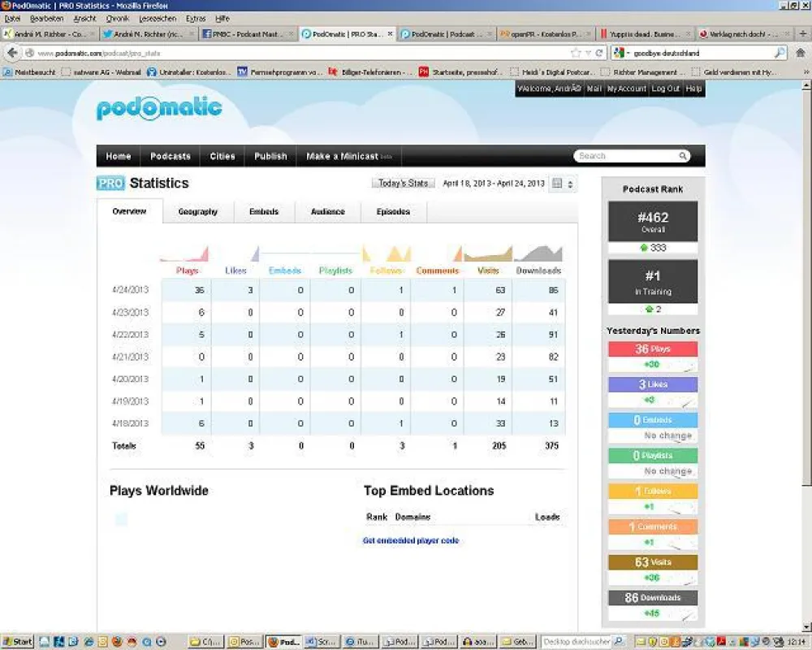Switch to the Episodes tab
Viewport: 812px width, 650px height.
pos(393,211)
